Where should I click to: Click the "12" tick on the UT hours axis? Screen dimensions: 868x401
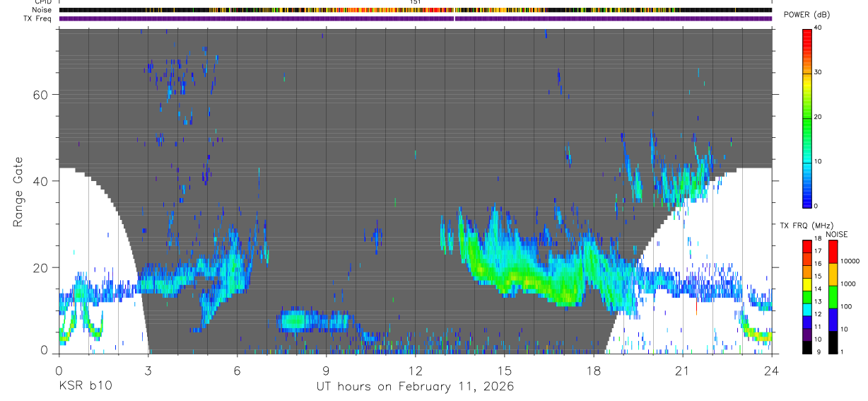pyautogui.click(x=416, y=370)
